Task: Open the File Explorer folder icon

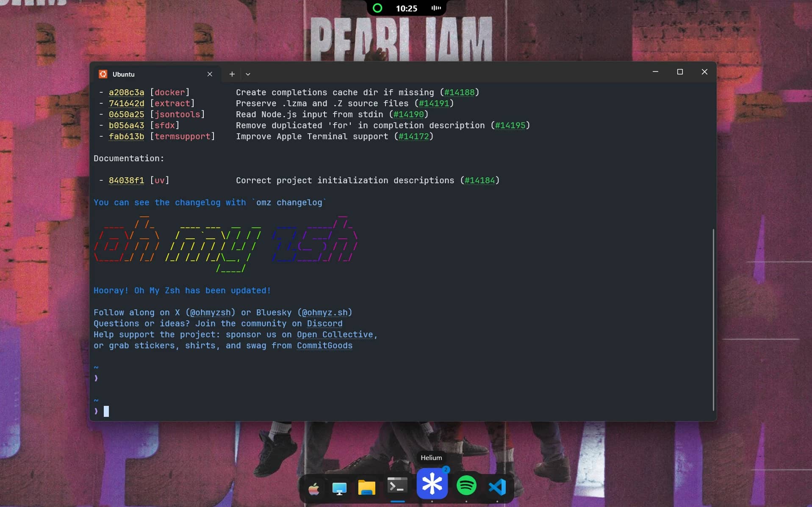Action: [366, 488]
